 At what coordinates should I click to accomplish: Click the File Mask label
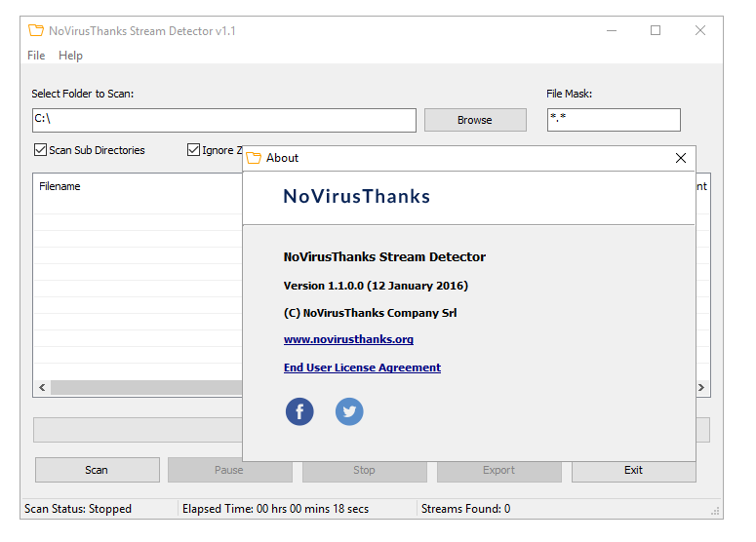569,94
